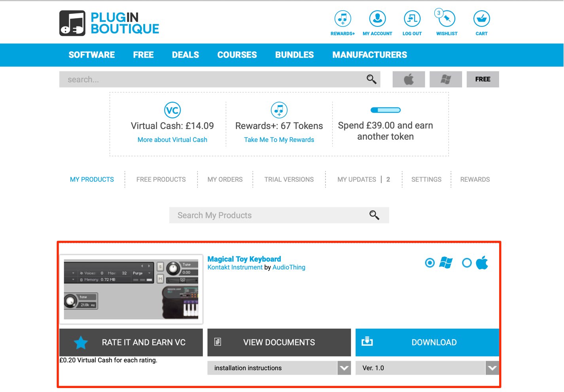Switch to My Products tab

[x=92, y=179]
